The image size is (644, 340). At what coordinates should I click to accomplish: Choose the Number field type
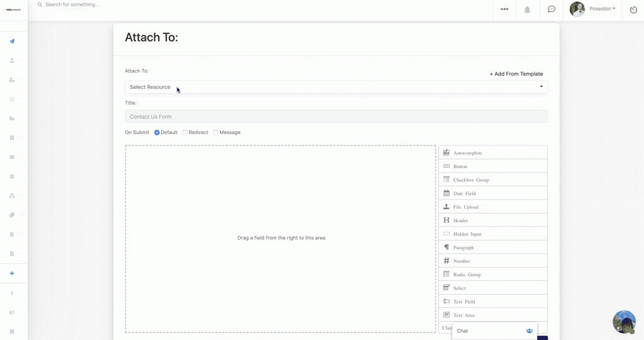(x=493, y=261)
